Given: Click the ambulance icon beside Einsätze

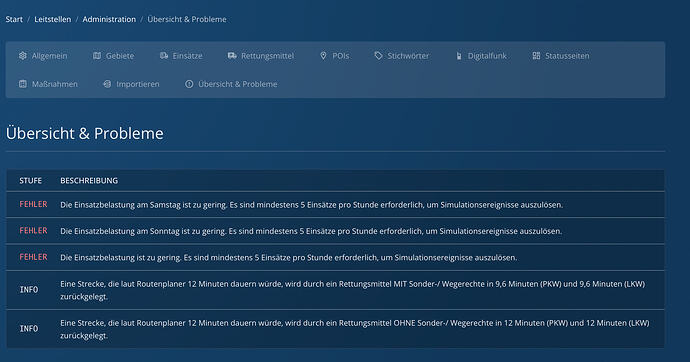Looking at the screenshot, I should [x=164, y=56].
